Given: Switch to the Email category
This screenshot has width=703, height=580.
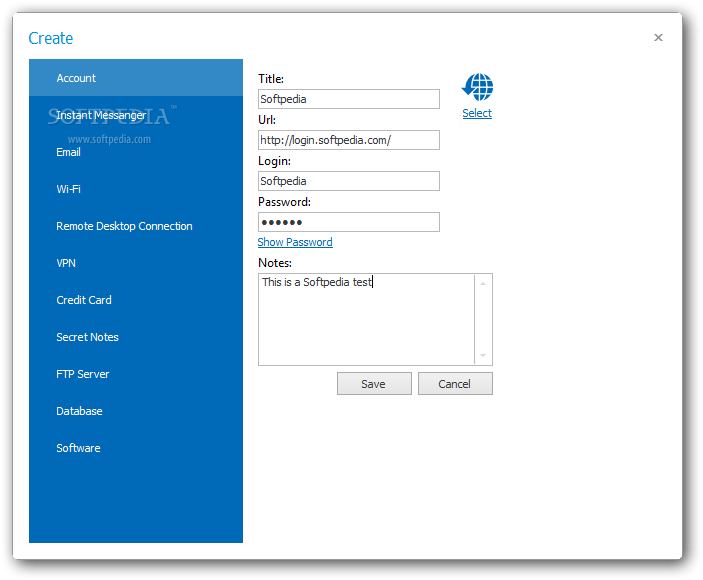Looking at the screenshot, I should 136,152.
